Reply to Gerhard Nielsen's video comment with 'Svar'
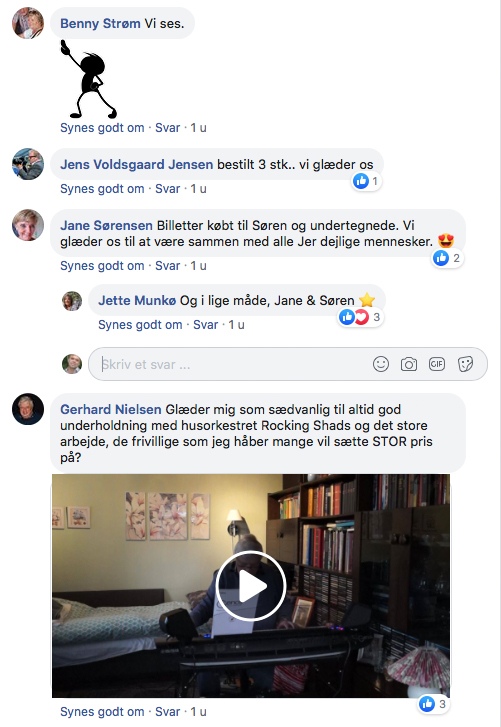Screen dimensions: 501x727 coord(167,712)
